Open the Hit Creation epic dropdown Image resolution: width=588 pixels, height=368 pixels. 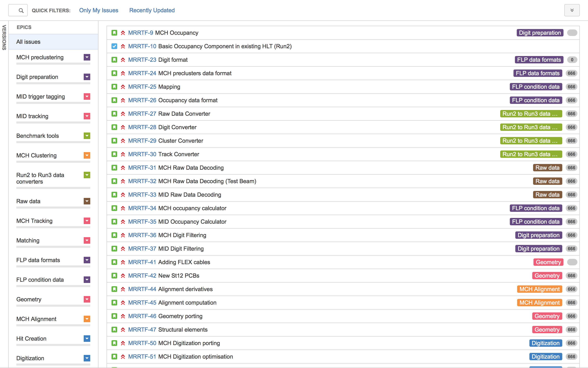[x=87, y=339]
